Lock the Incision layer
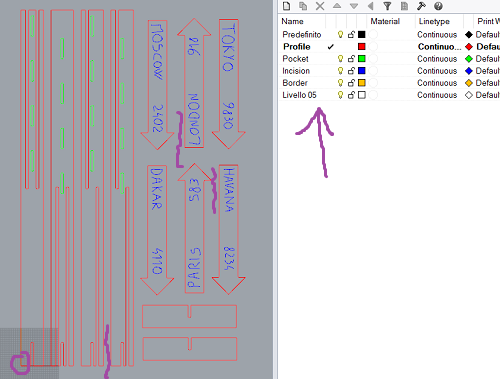Image resolution: width=500 pixels, height=379 pixels. tap(351, 71)
